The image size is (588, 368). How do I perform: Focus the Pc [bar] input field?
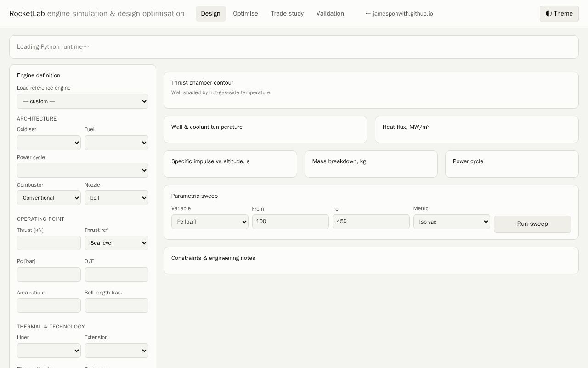click(49, 274)
